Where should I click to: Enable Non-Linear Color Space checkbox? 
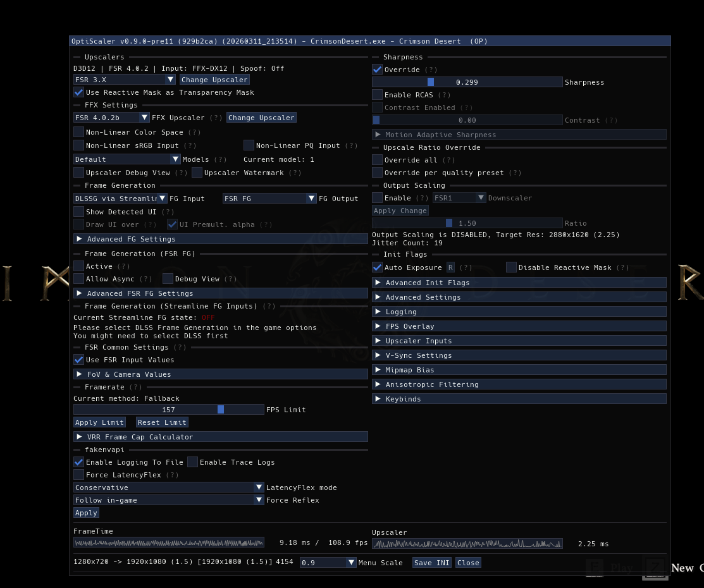[x=78, y=132]
